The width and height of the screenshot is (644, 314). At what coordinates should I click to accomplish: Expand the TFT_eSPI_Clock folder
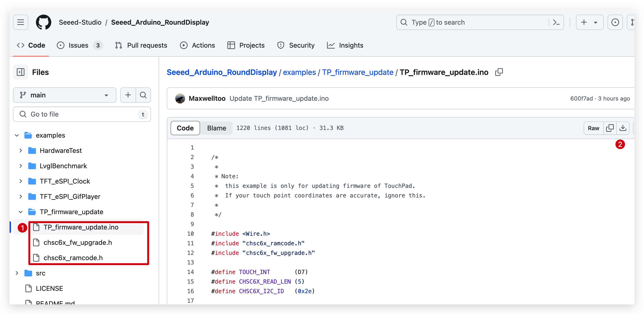tap(21, 181)
